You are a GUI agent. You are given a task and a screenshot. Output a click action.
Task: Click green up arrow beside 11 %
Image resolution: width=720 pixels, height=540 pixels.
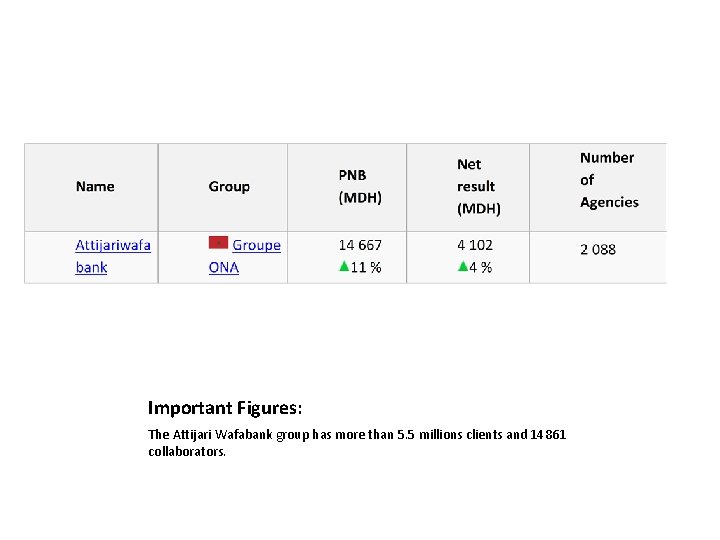(343, 266)
